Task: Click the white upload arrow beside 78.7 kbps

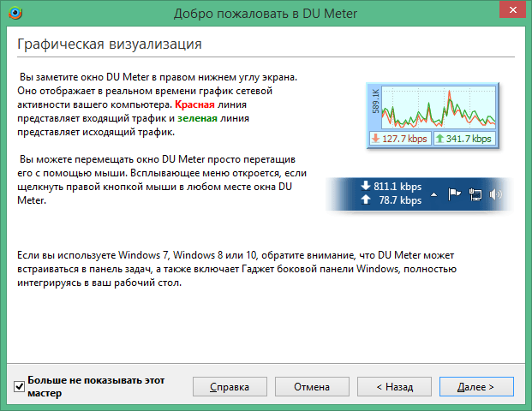Action: tap(366, 200)
